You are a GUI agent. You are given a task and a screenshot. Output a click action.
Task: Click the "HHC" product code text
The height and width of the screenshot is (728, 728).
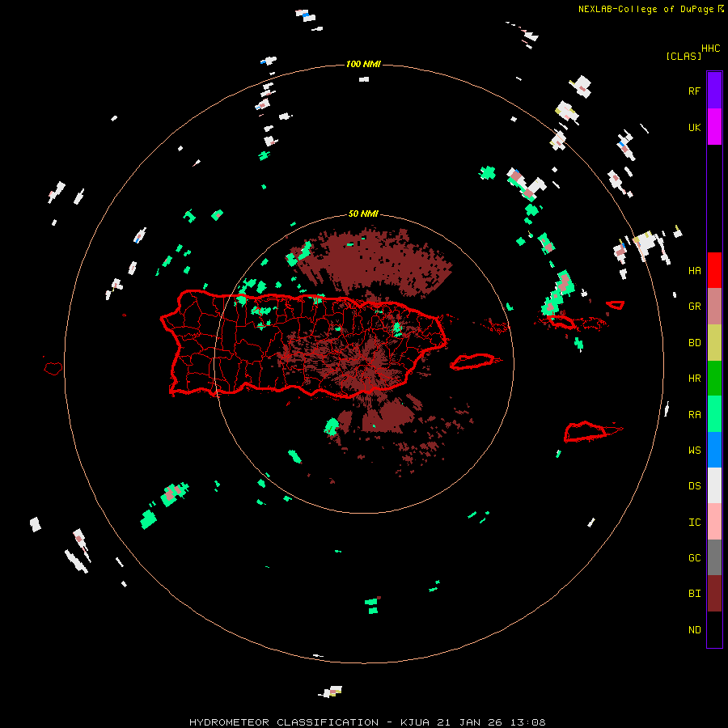point(710,49)
